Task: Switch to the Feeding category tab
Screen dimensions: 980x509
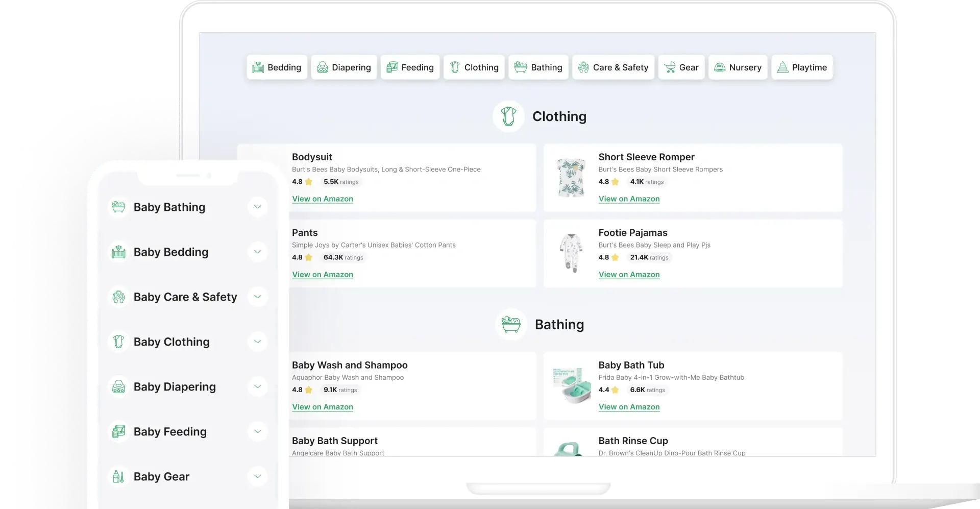Action: (x=410, y=67)
